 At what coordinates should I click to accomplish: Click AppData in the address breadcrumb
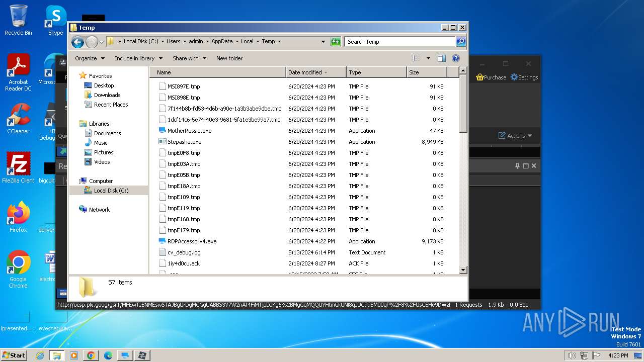222,42
